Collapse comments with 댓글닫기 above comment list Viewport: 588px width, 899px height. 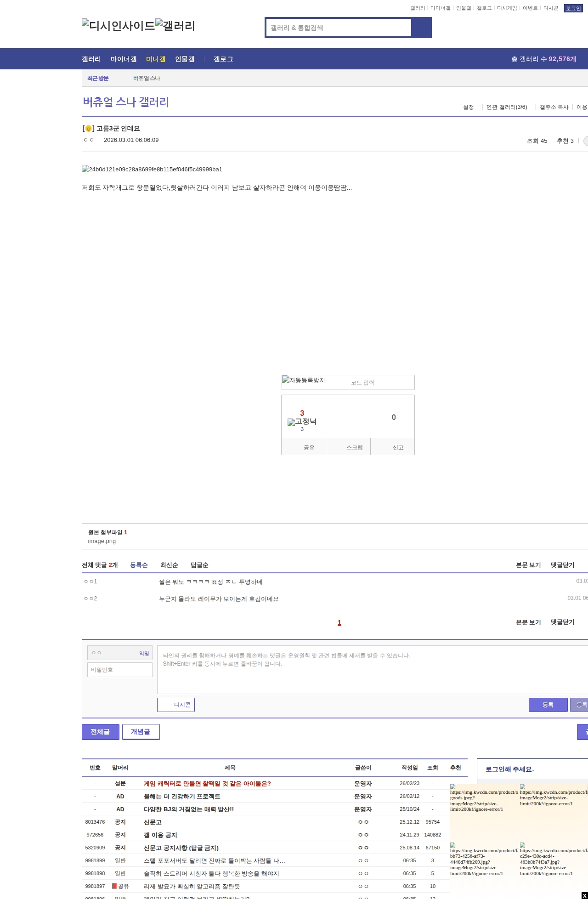(562, 565)
